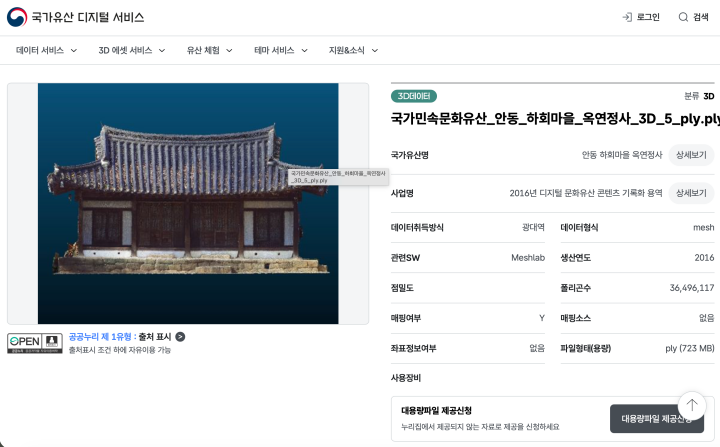The width and height of the screenshot is (720, 447).
Task: Open the 데이터 서비스 menu
Action: [40, 50]
